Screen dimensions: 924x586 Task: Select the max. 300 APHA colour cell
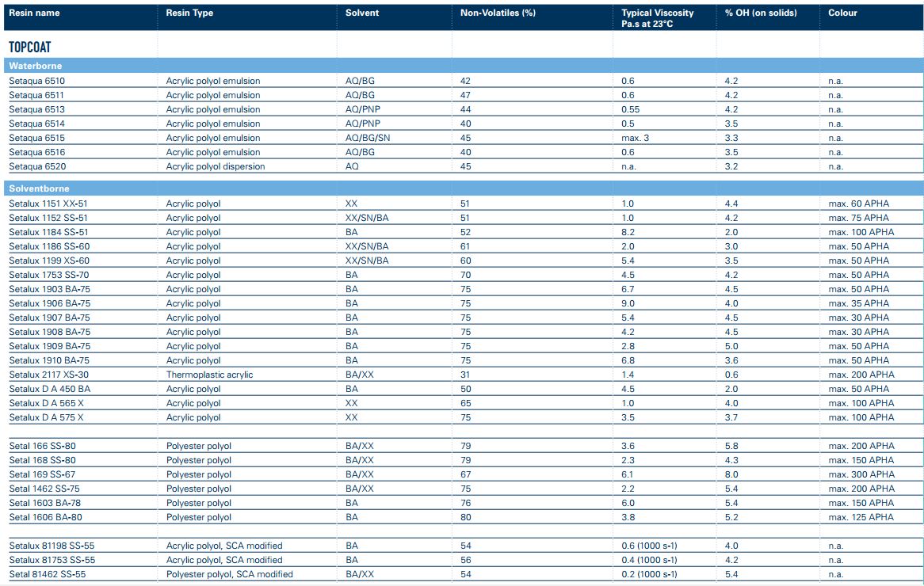[x=861, y=474]
